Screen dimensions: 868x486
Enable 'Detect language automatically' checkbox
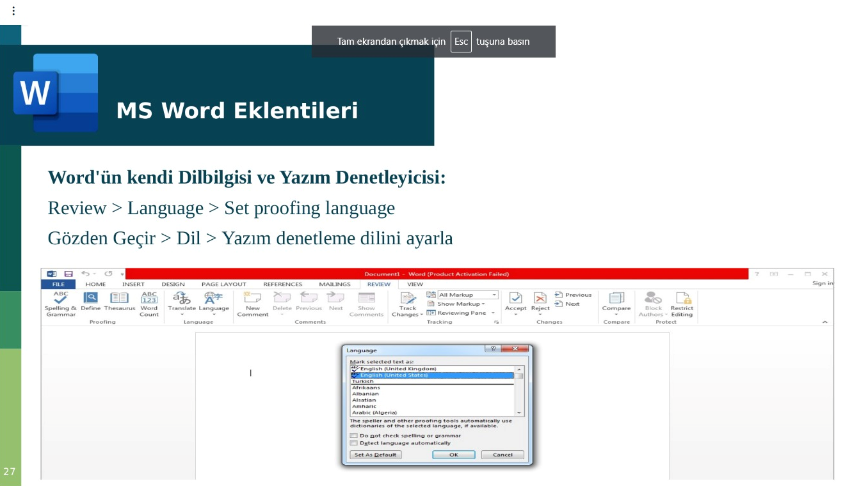pyautogui.click(x=353, y=443)
